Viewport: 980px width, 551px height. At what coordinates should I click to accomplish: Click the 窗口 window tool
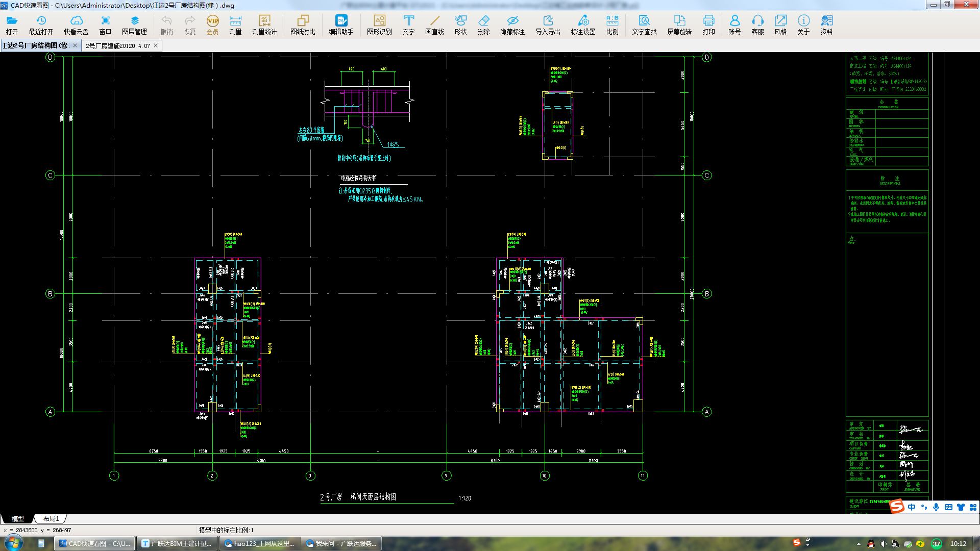(x=105, y=25)
